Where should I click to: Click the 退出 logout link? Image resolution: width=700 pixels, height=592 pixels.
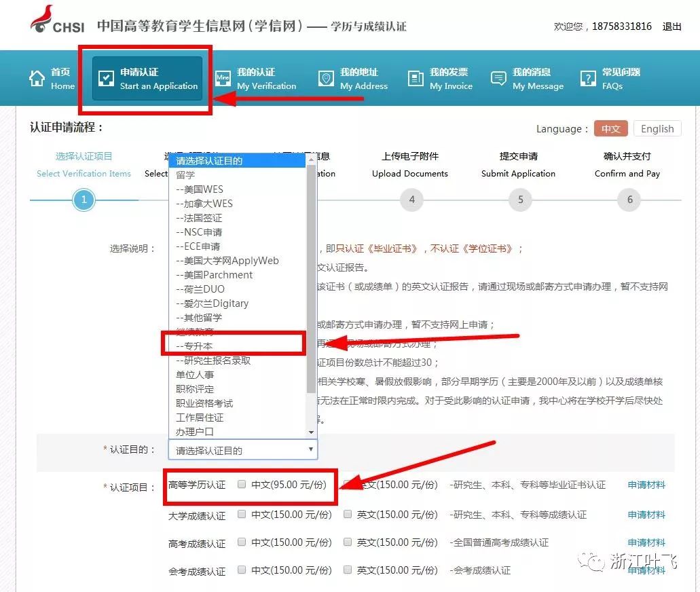pos(672,26)
